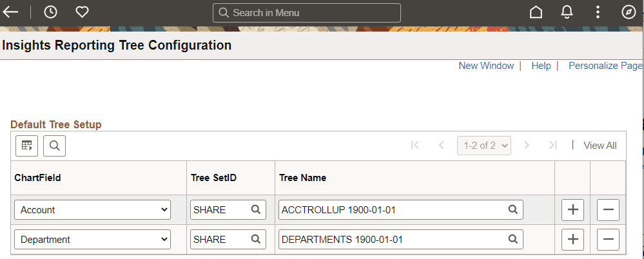This screenshot has height=259, width=644.
Task: Open the NavBar compass icon
Action: 629,12
